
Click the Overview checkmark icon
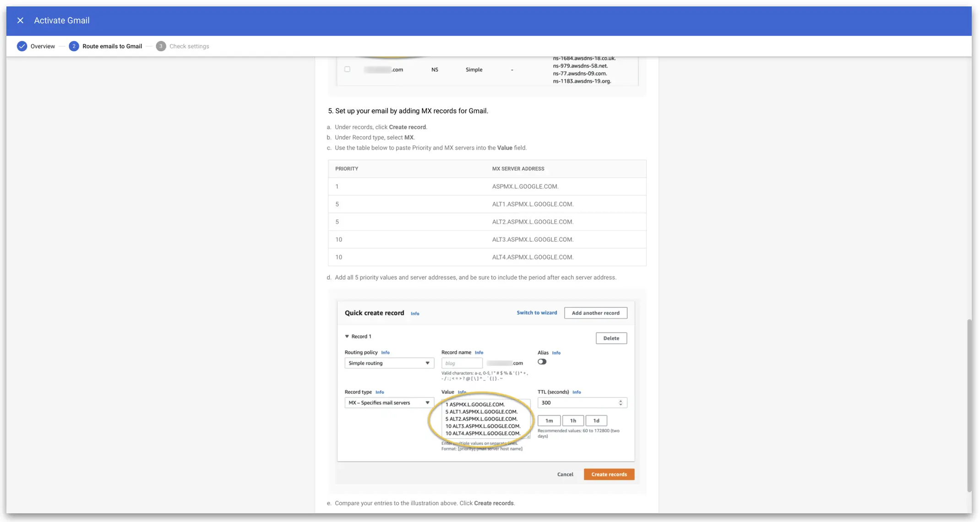tap(22, 46)
